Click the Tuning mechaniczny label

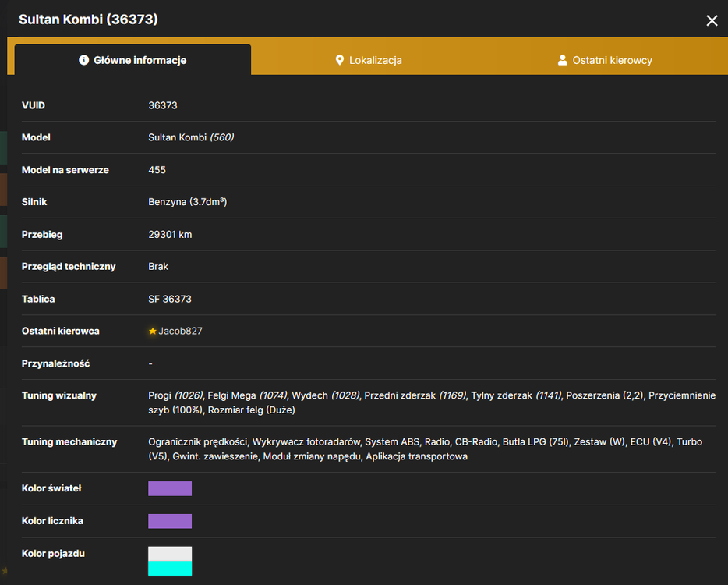[69, 442]
